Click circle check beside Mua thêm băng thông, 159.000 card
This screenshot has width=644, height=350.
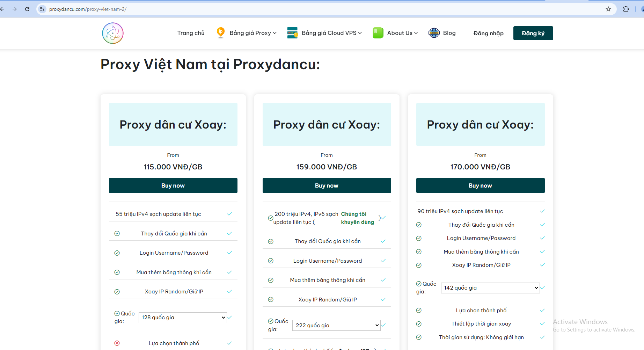(x=271, y=280)
